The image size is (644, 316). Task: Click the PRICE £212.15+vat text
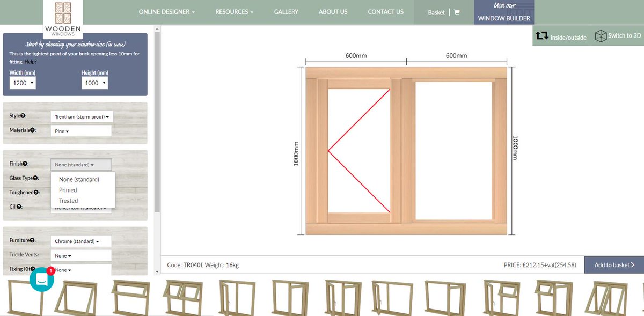540,265
